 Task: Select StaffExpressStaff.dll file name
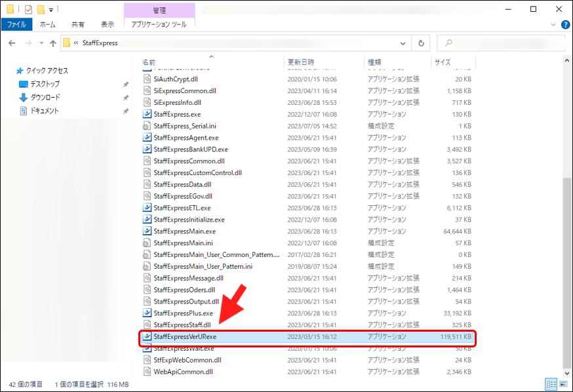pyautogui.click(x=182, y=324)
